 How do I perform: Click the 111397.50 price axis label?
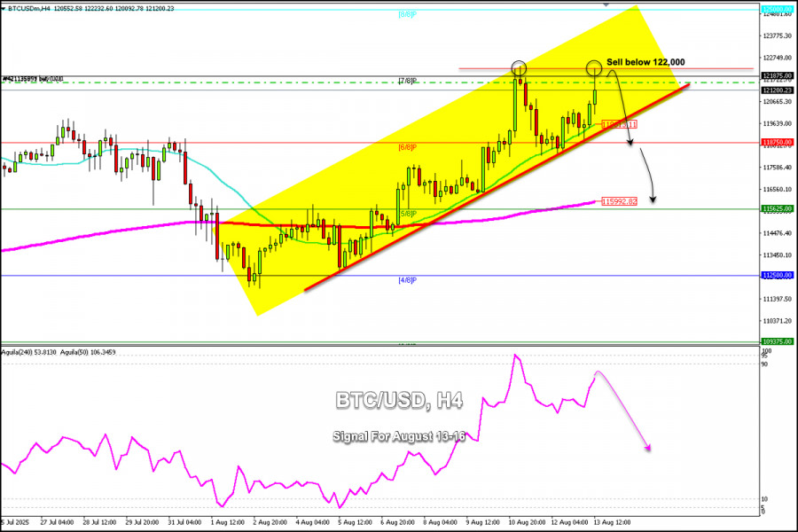pos(777,299)
